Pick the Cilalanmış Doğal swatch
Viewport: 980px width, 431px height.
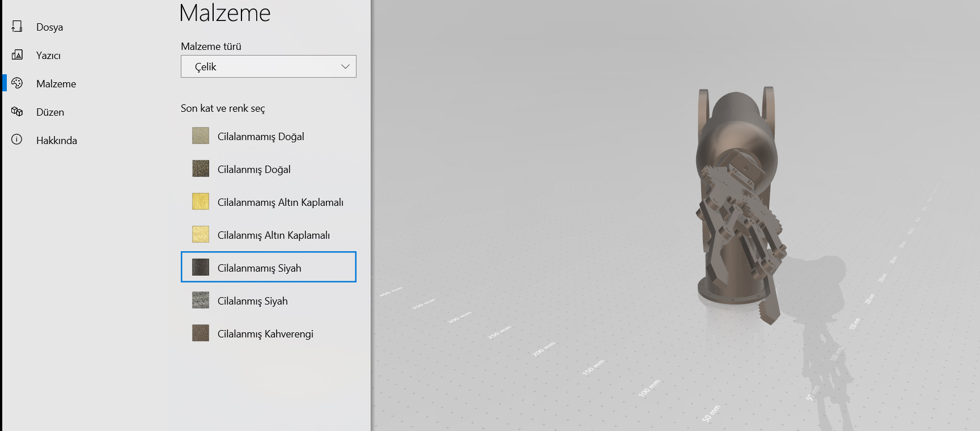point(201,168)
